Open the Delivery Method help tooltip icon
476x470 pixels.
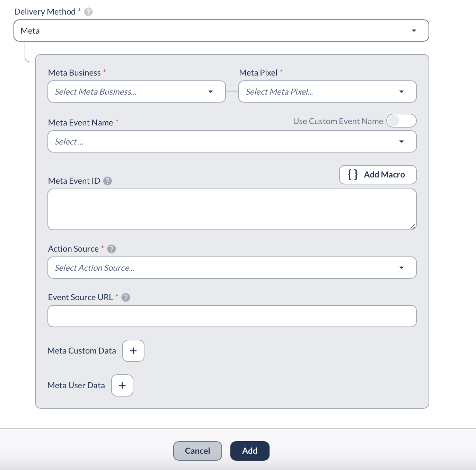point(88,12)
